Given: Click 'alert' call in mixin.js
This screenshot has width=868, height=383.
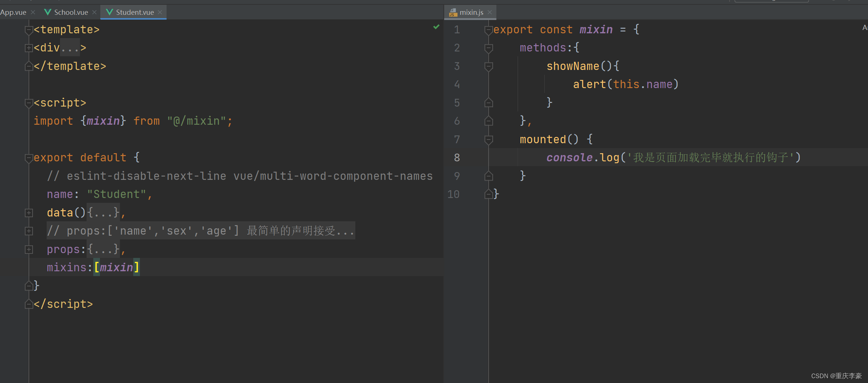Looking at the screenshot, I should pyautogui.click(x=590, y=84).
